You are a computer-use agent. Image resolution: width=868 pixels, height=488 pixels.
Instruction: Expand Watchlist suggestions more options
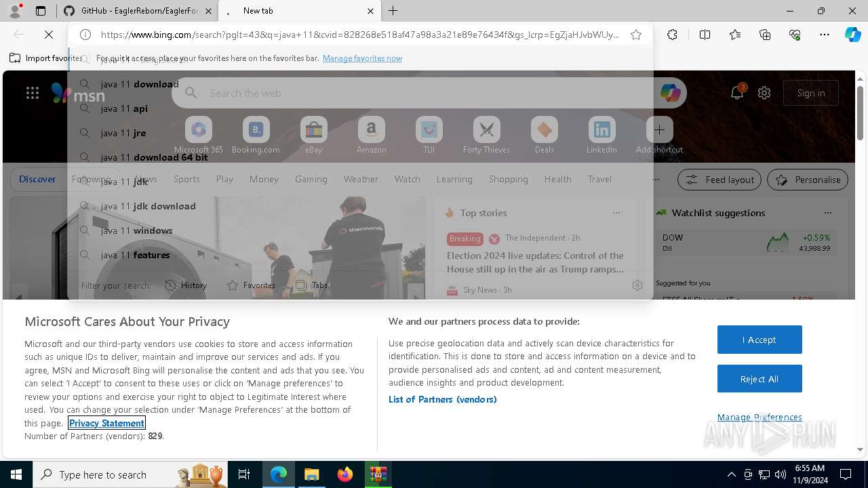click(827, 213)
